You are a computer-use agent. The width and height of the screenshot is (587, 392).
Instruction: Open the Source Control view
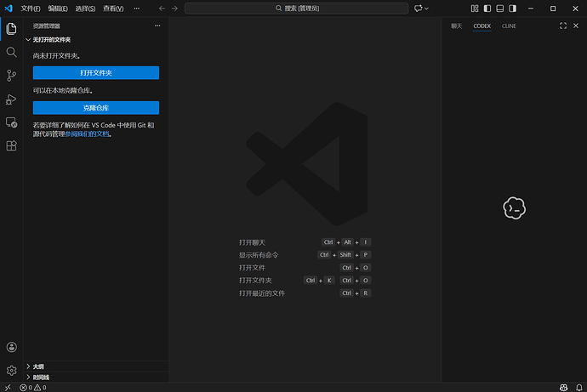tap(11, 76)
